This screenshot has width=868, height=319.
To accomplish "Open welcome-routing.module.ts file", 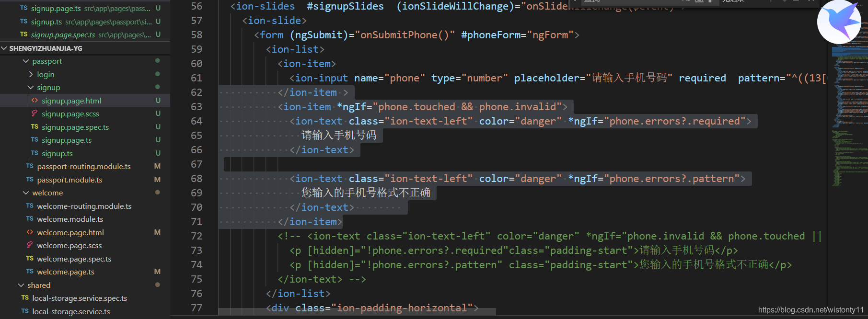I will point(85,206).
